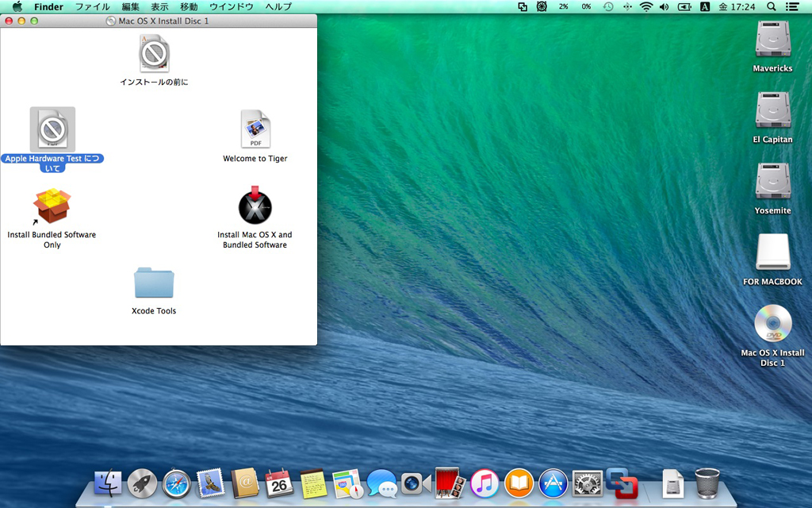Open Messages app in the Dock

point(381,483)
